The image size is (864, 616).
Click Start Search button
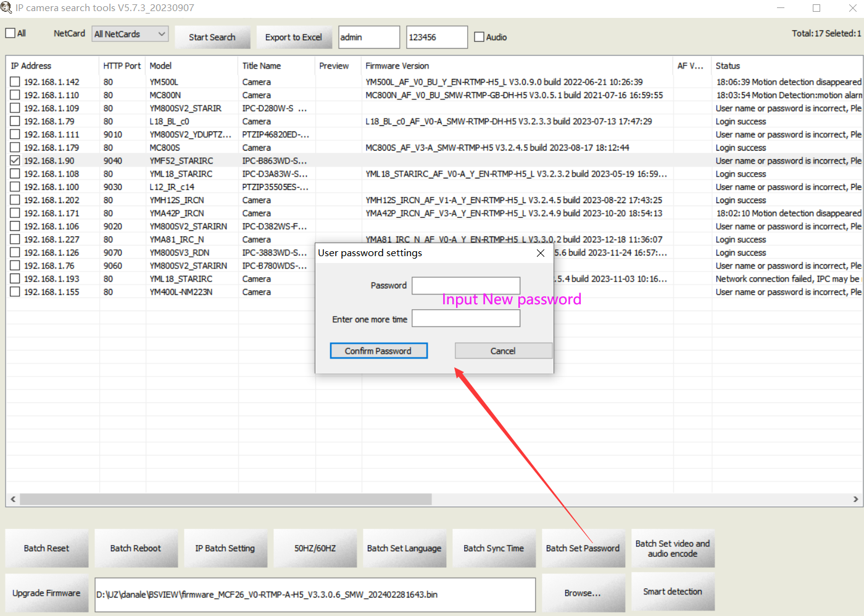click(x=212, y=37)
